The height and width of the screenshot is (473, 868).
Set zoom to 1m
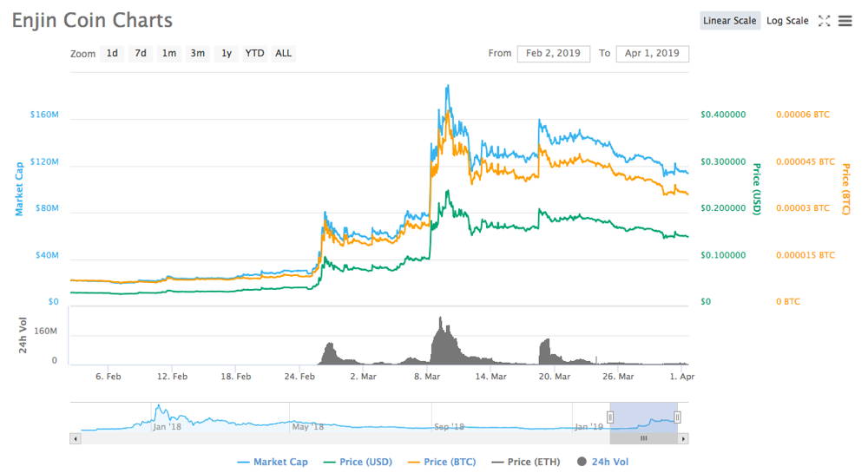pos(169,53)
